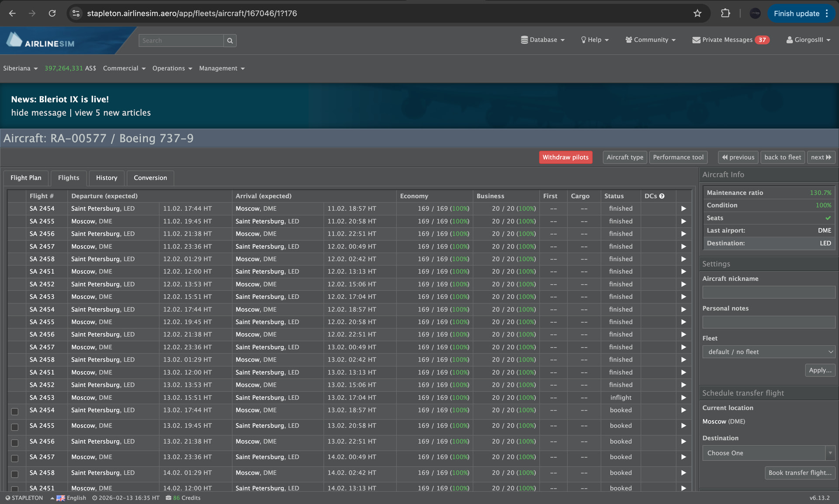Click the AirlineSim logo
The height and width of the screenshot is (504, 839).
point(40,41)
